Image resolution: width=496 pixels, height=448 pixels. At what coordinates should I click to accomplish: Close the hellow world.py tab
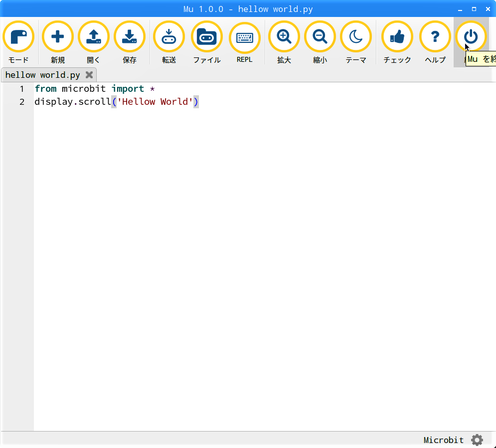tap(89, 75)
